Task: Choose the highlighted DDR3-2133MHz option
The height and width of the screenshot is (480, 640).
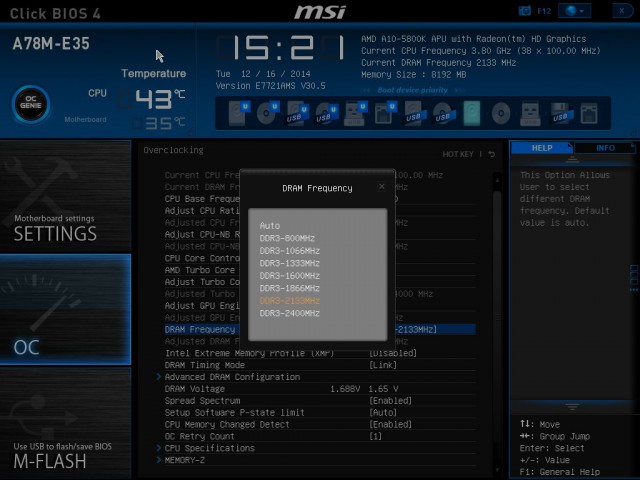Action: tap(290, 301)
